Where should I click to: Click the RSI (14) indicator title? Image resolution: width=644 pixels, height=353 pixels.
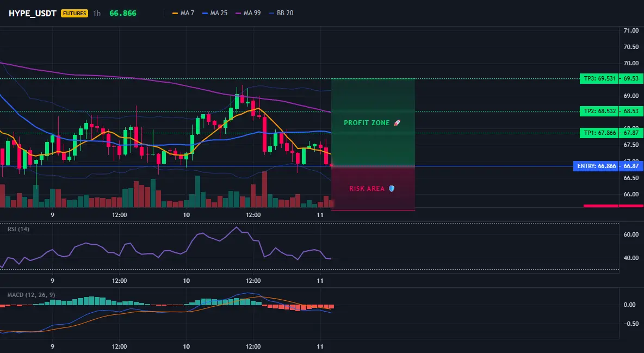[x=18, y=229]
